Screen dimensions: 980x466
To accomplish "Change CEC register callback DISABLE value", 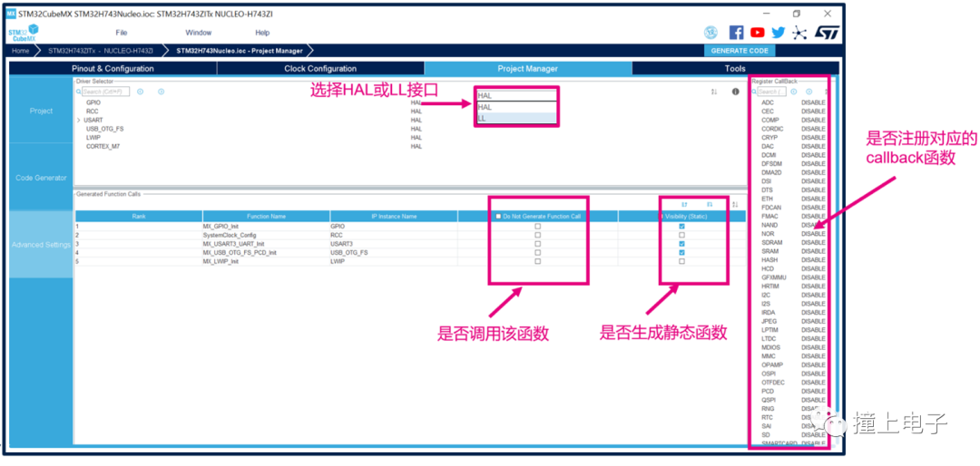I will 813,112.
